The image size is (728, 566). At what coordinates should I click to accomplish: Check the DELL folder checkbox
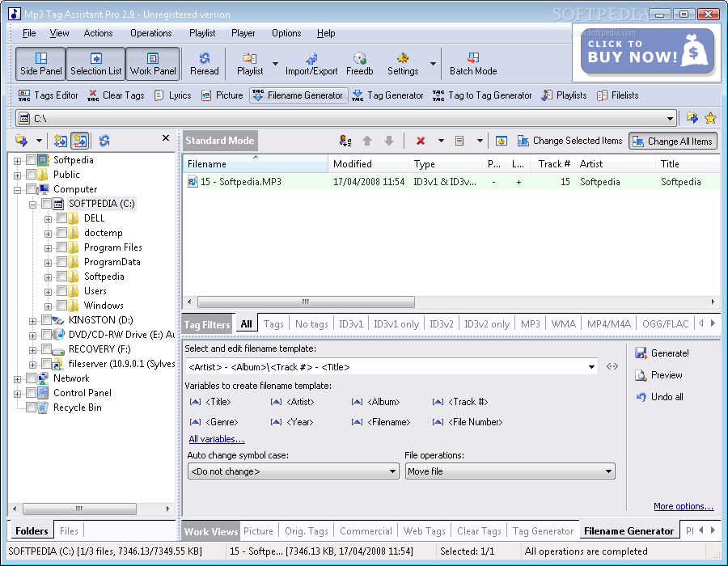(x=61, y=218)
